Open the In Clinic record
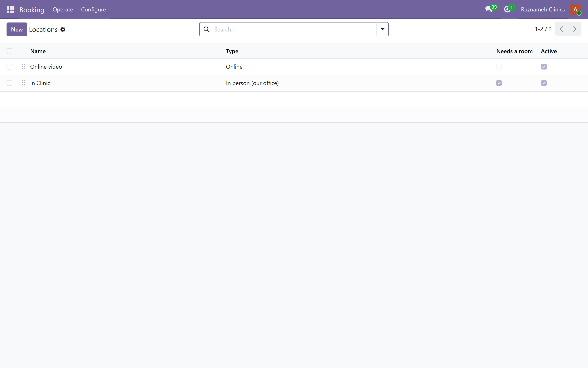 [40, 83]
